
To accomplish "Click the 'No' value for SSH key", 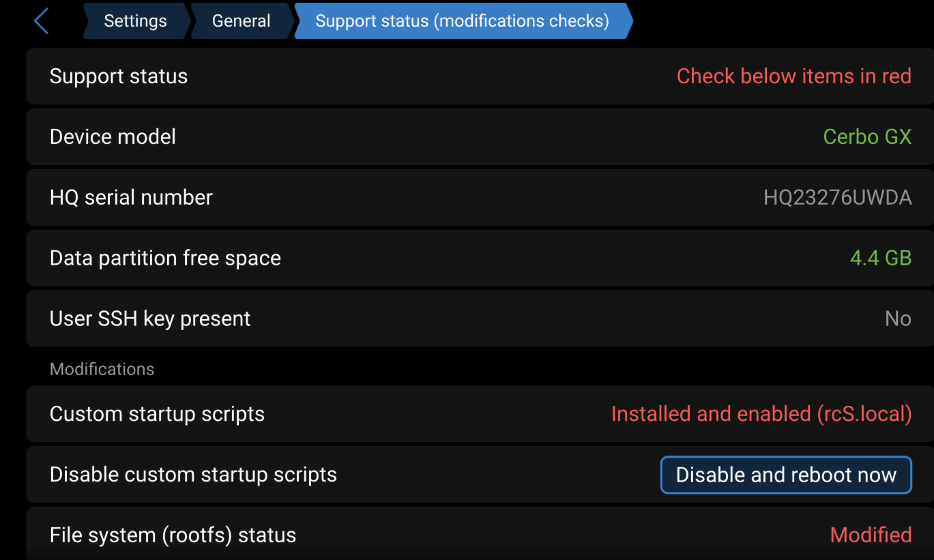I will click(x=897, y=319).
